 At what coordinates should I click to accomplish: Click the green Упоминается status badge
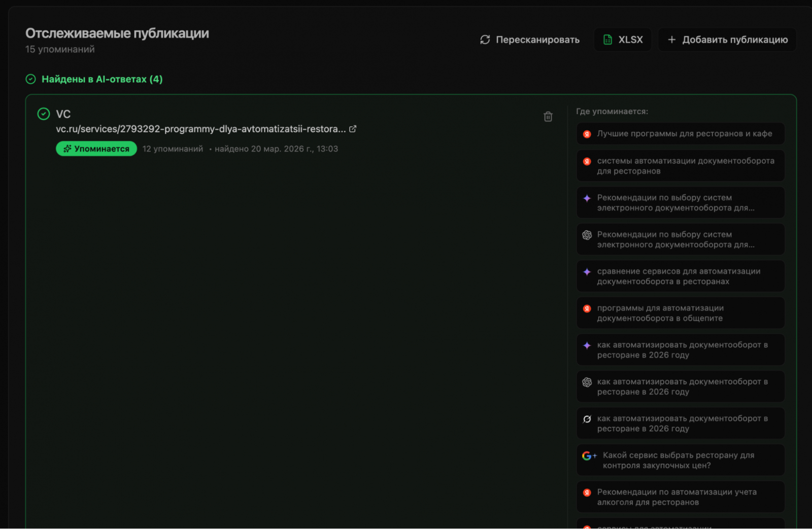coord(96,149)
